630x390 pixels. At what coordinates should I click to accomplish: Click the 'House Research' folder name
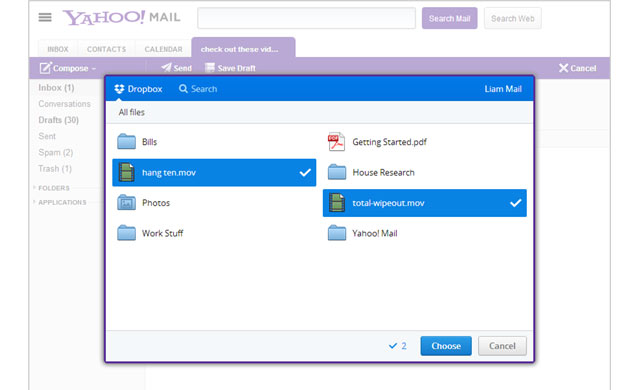[383, 172]
